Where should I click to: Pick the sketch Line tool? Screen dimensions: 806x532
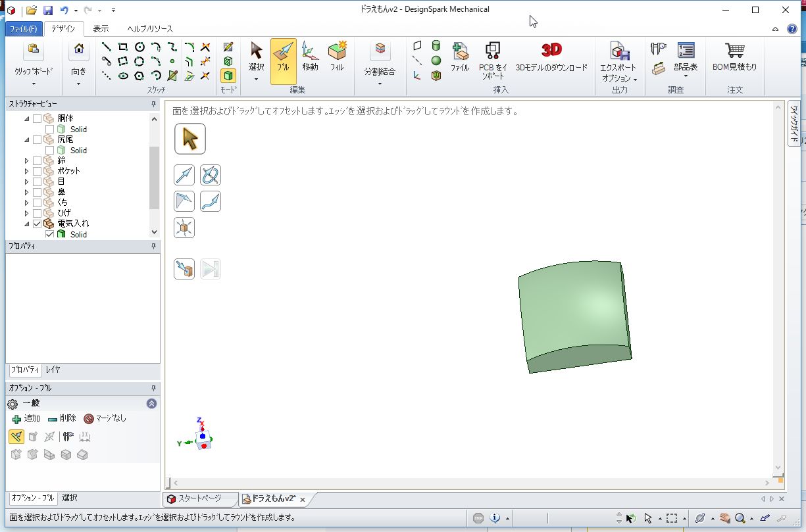106,47
